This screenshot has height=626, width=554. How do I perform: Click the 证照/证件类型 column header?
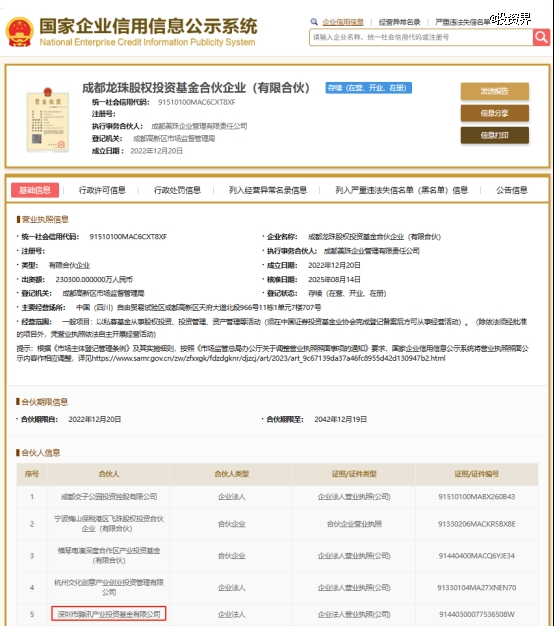[x=354, y=474]
